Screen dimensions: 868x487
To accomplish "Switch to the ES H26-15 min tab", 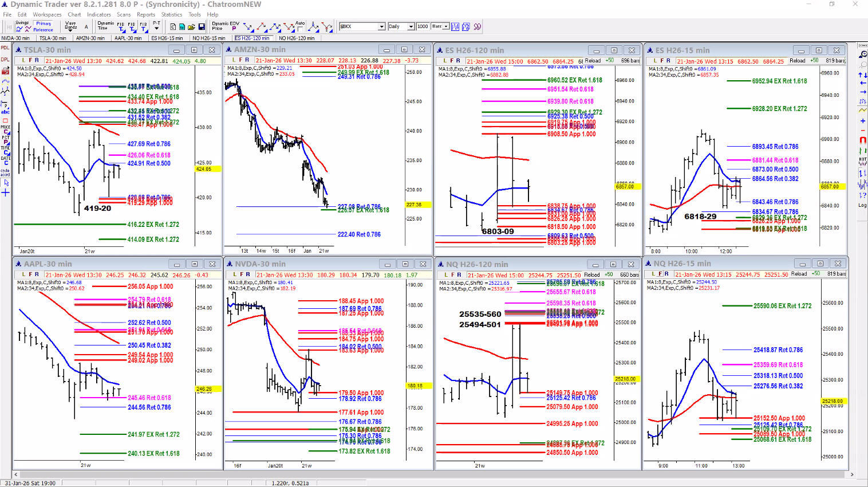I will click(x=167, y=38).
